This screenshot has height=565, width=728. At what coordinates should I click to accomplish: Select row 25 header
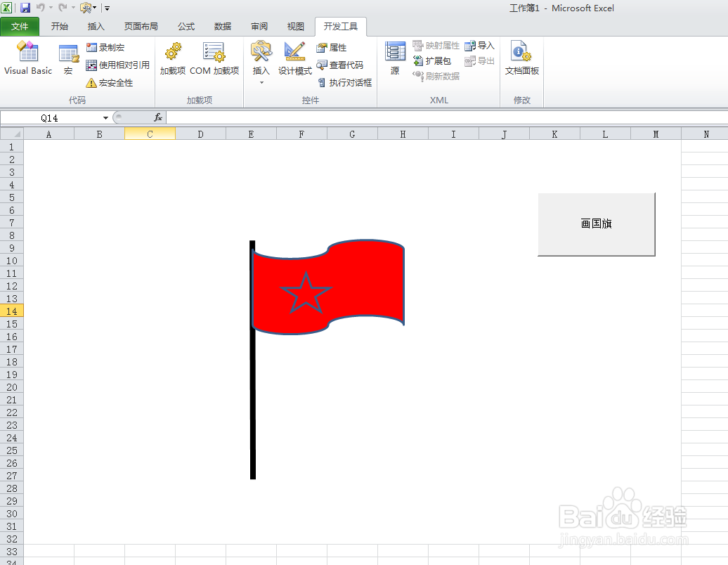(x=12, y=450)
